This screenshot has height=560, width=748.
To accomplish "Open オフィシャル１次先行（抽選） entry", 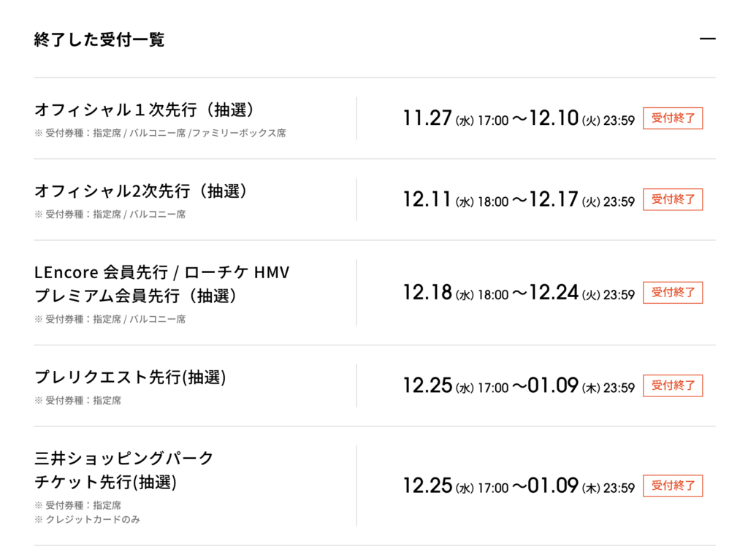I will (145, 110).
